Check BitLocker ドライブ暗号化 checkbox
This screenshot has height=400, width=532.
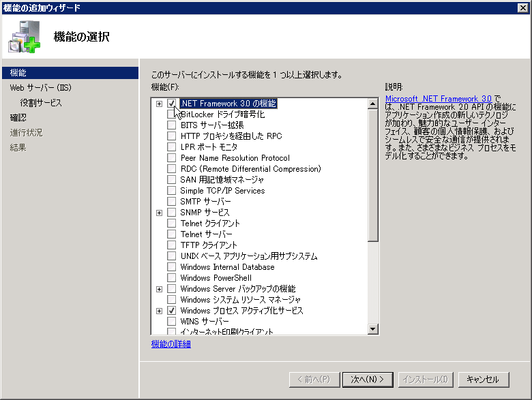click(172, 114)
